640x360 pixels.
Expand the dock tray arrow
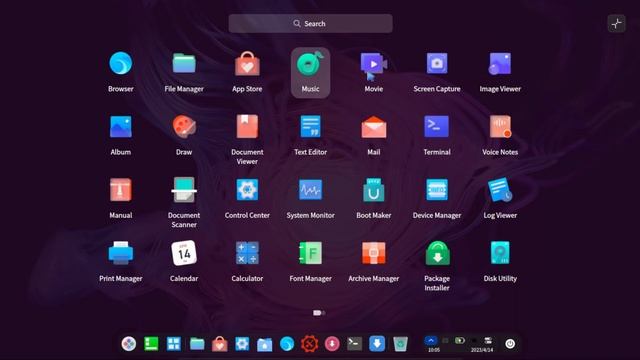point(431,340)
